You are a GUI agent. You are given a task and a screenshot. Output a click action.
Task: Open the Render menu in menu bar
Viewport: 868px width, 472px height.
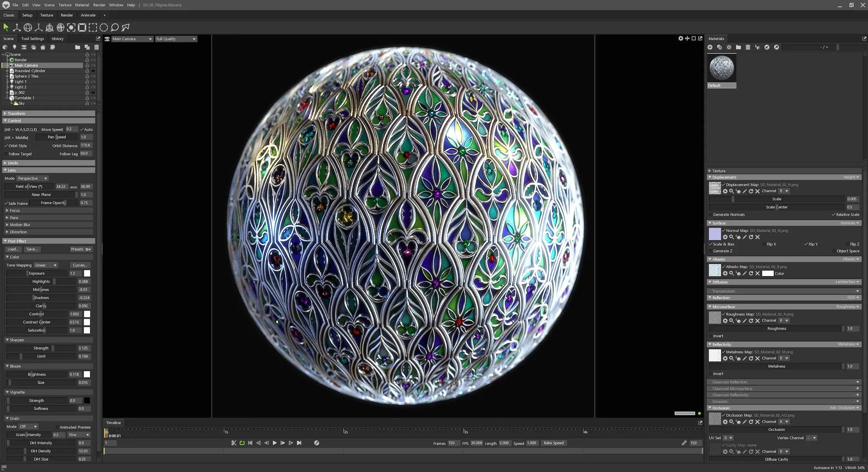99,5
